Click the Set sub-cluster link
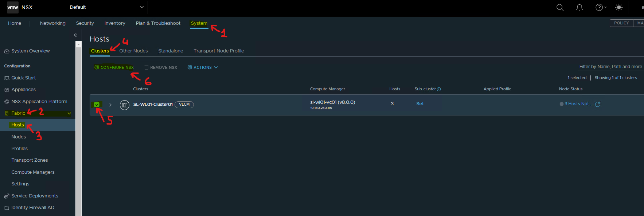 click(x=420, y=104)
